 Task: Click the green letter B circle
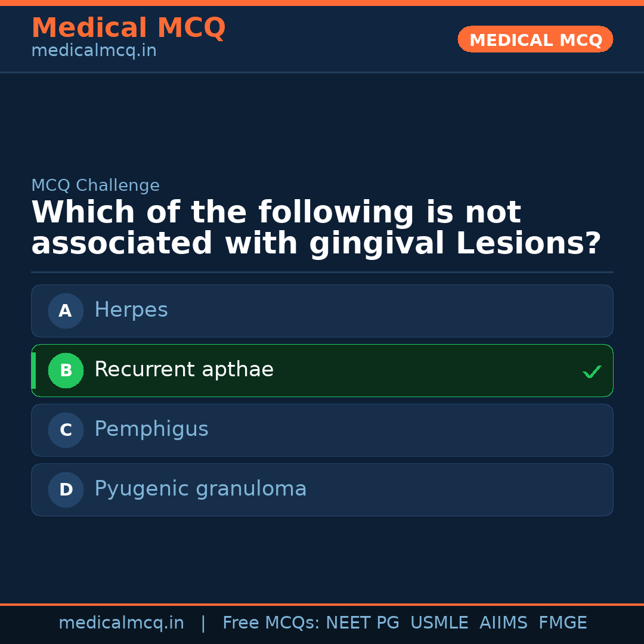[x=66, y=370]
